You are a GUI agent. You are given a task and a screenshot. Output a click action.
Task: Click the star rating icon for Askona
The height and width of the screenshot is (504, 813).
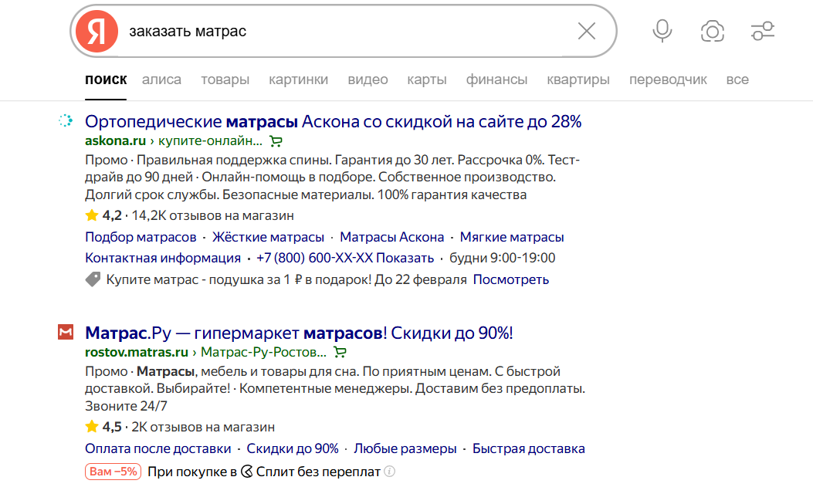coord(91,215)
